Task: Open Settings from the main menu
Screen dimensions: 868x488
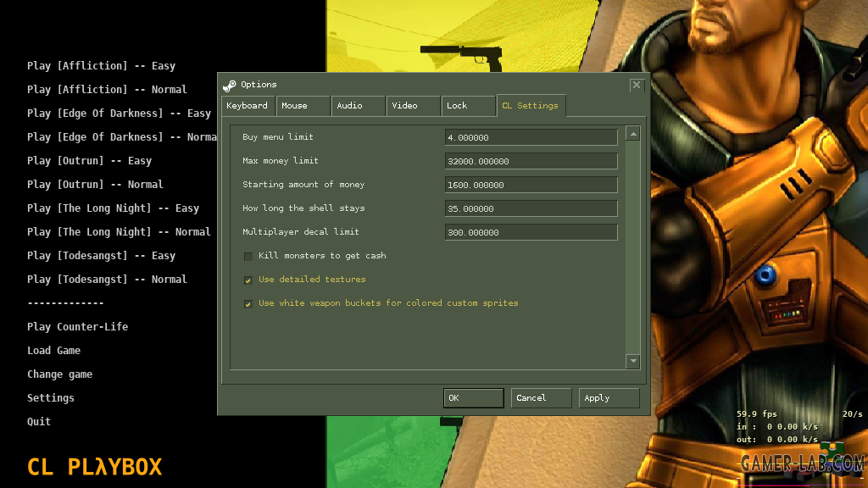Action: click(x=50, y=398)
